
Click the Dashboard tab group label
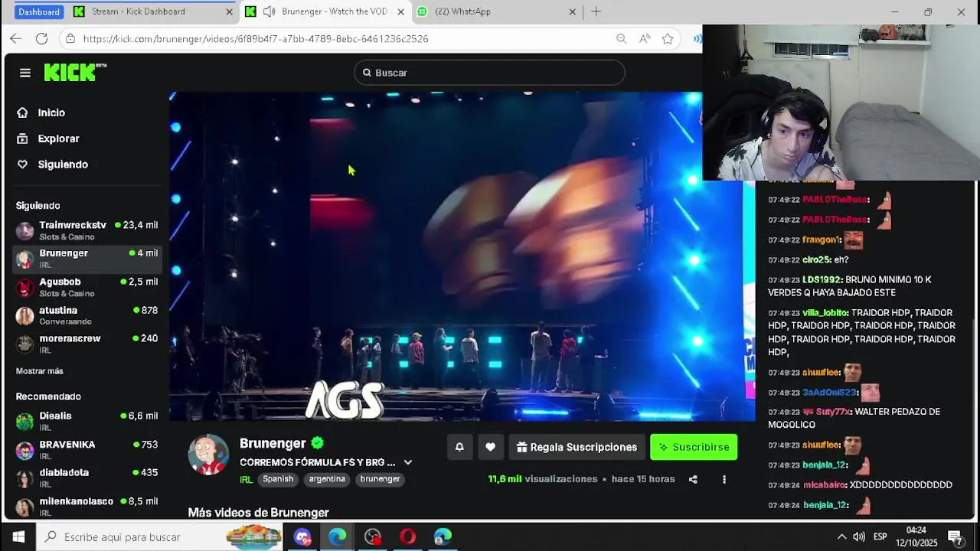pos(39,12)
